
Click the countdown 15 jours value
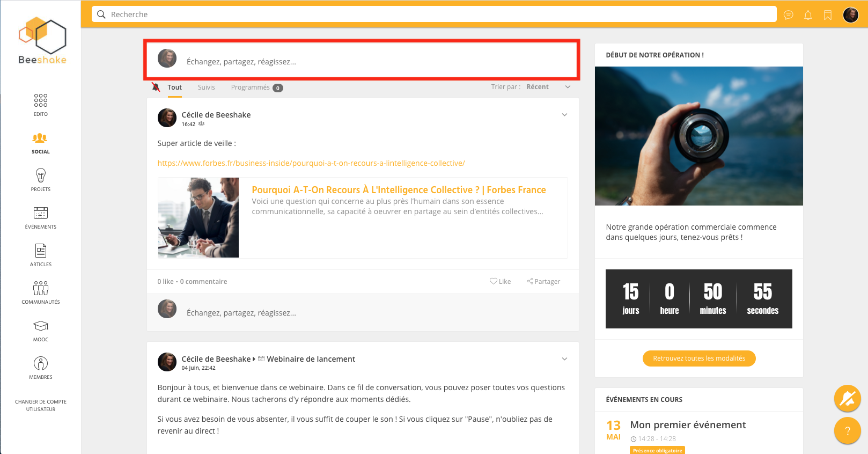[x=631, y=299]
